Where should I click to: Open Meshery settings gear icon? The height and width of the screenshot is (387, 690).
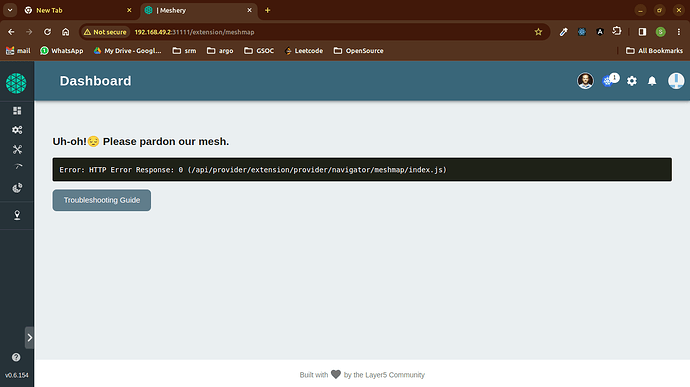click(631, 81)
